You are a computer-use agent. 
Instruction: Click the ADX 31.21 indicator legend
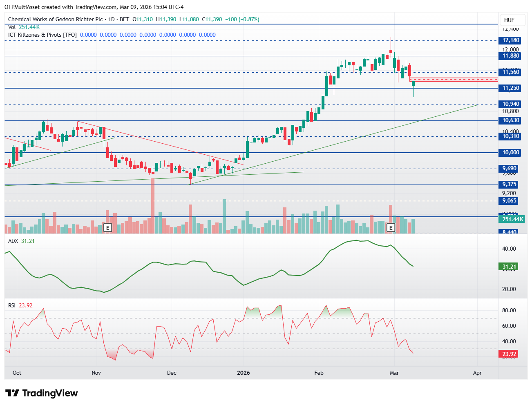click(x=21, y=241)
